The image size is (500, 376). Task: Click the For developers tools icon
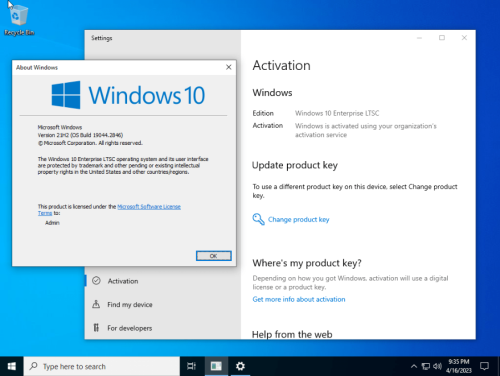[96, 328]
